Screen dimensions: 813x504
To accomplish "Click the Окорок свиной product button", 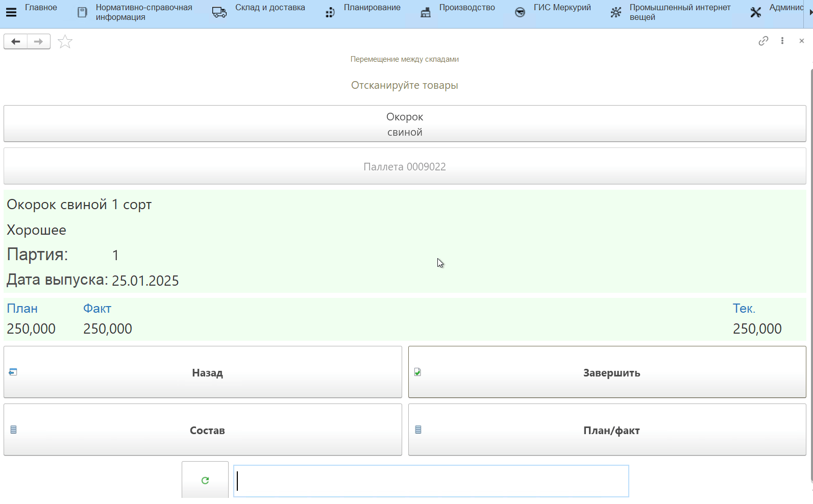I will (404, 124).
